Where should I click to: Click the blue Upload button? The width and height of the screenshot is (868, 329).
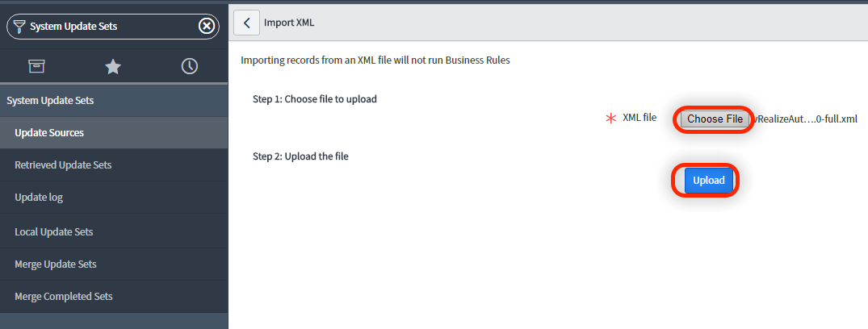708,181
